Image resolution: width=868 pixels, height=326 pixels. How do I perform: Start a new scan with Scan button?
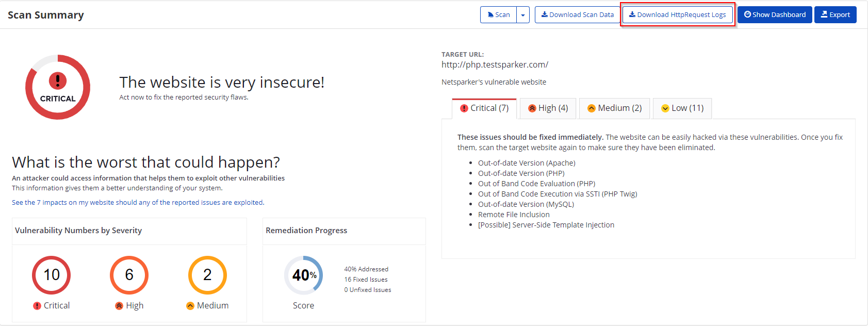click(x=498, y=15)
